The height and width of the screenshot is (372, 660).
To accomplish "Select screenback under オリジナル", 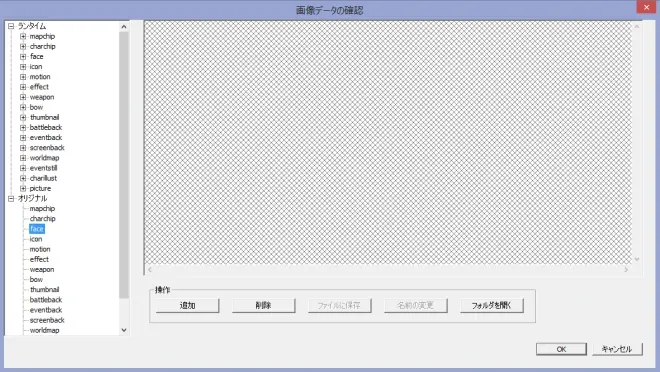I will pos(47,320).
